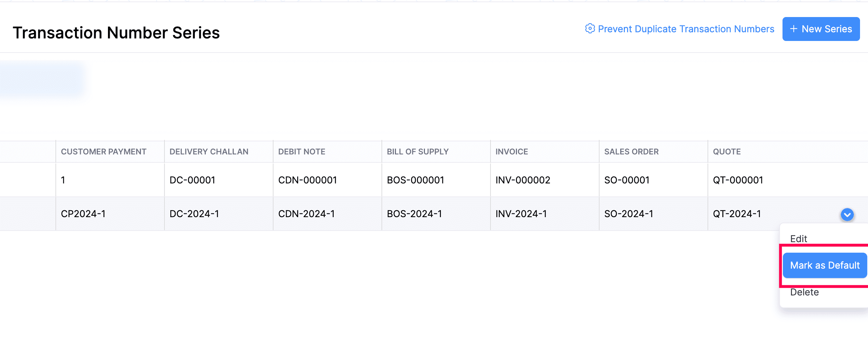Collapse the blue chevron dropdown in QT-2024-1 row
The width and height of the screenshot is (868, 348).
click(847, 215)
